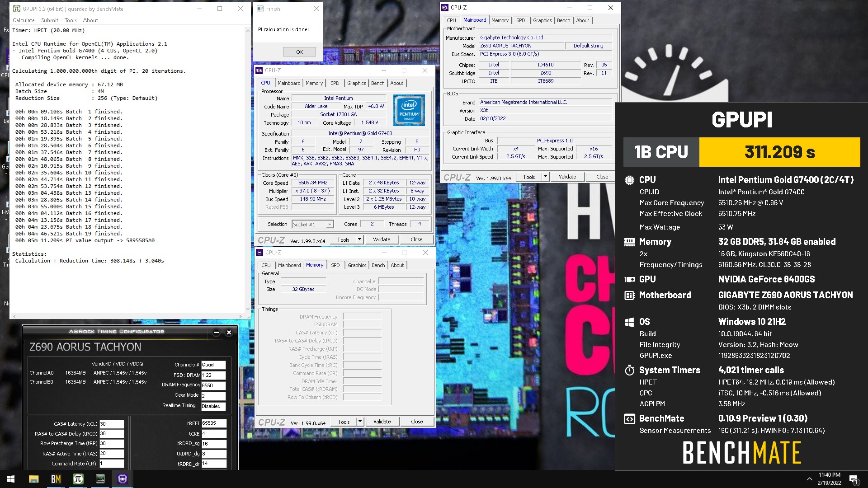Expand Tools dropdown arrow in CPU-Z Mainboard window
868x488 pixels.
tap(545, 177)
